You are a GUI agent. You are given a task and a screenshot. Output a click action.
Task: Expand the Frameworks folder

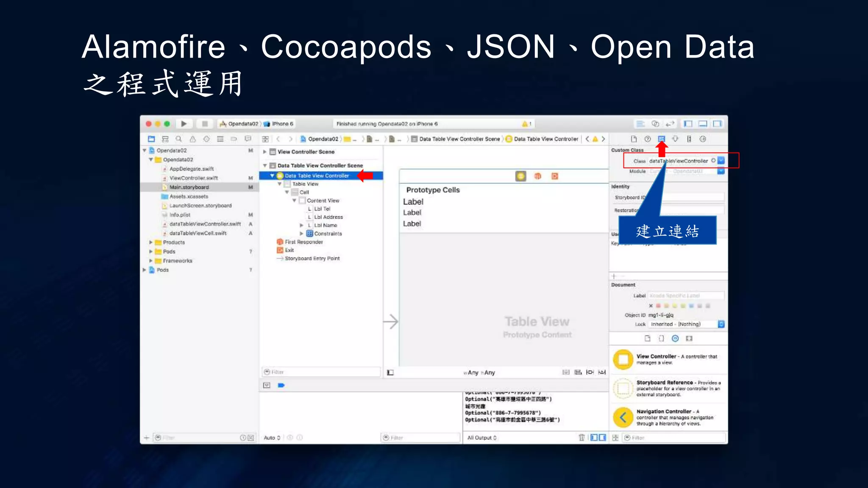point(150,261)
